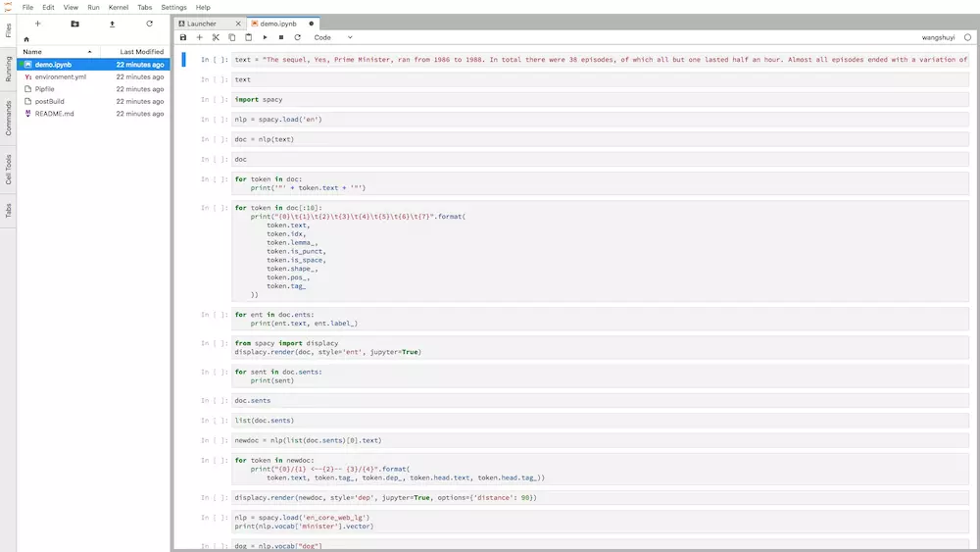This screenshot has width=980, height=552.
Task: Click the blue collapser bar of the first cell
Action: [x=184, y=60]
